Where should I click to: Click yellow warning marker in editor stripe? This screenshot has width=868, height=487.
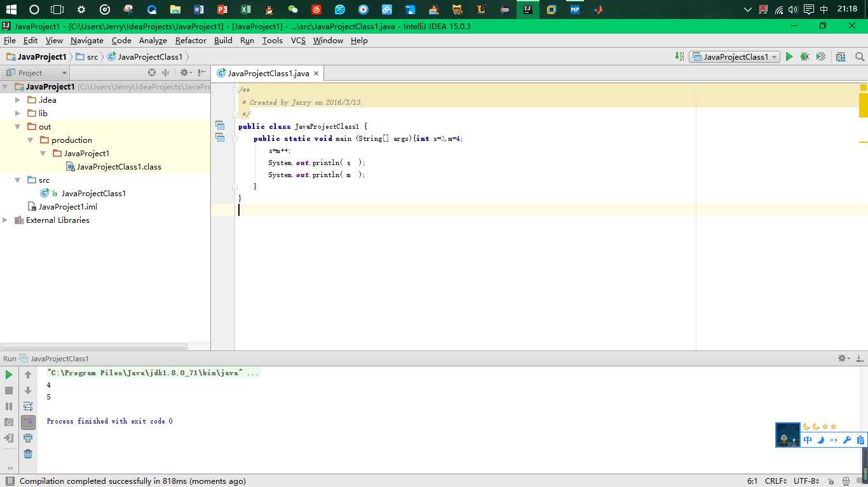[x=864, y=142]
